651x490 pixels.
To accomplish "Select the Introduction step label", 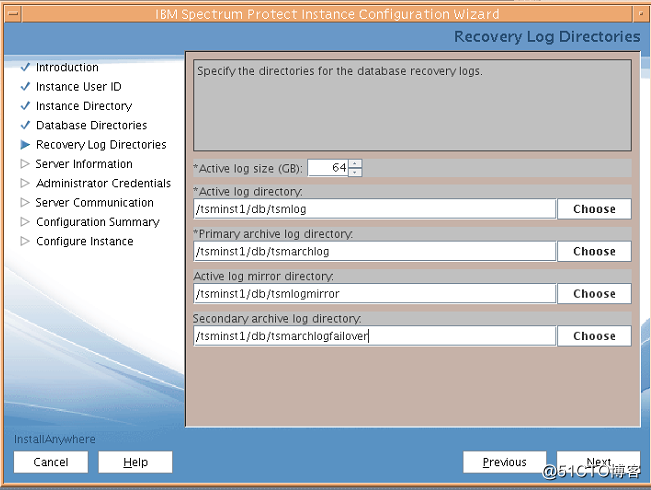I will click(x=67, y=67).
